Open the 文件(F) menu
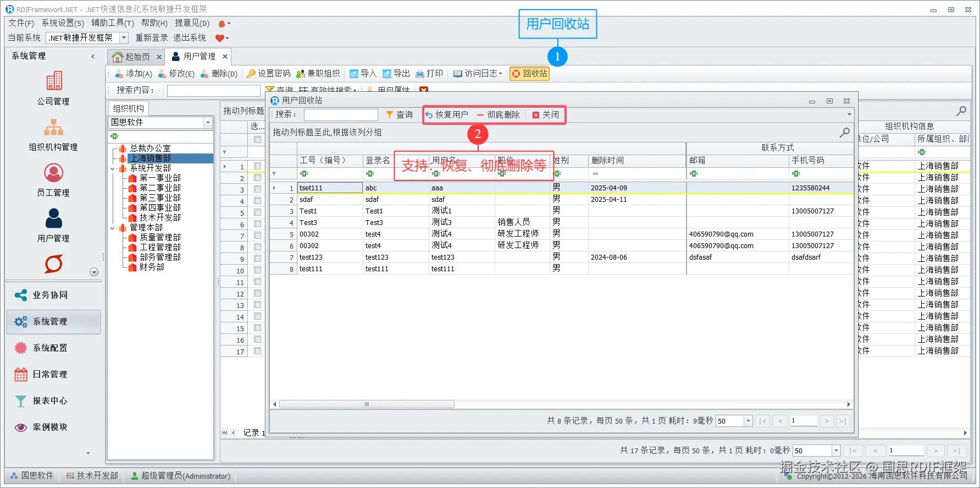The height and width of the screenshot is (488, 980). click(x=21, y=23)
